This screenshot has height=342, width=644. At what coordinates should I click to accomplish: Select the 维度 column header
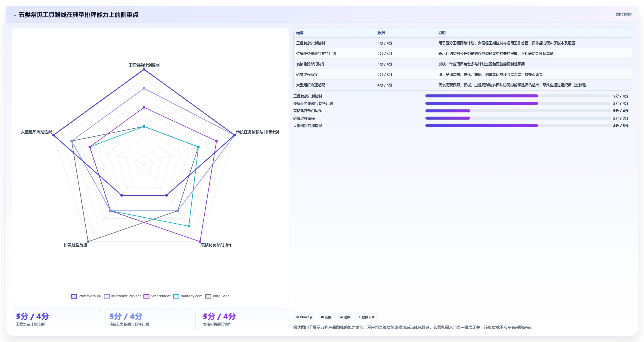300,33
